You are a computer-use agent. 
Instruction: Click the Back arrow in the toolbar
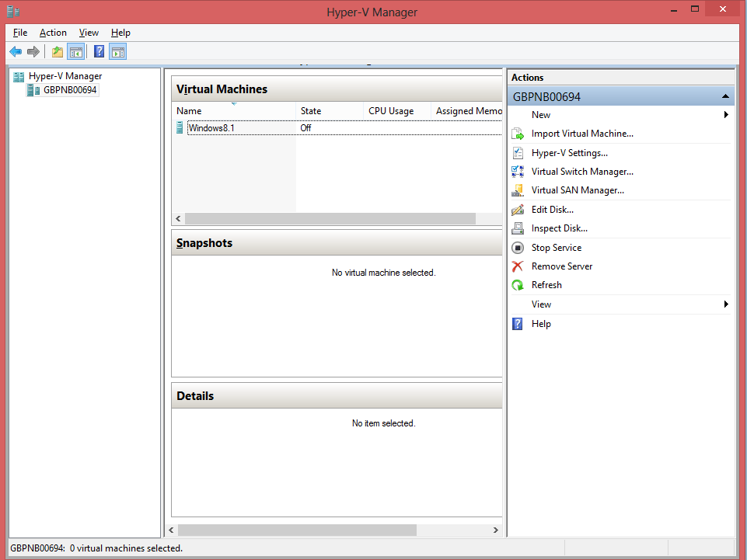pos(16,51)
